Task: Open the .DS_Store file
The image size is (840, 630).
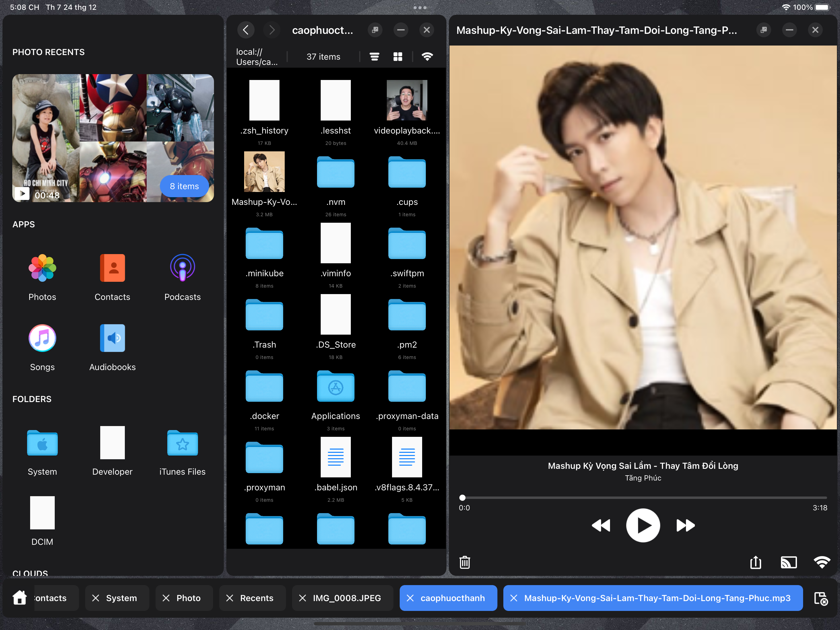Action: pos(336,315)
